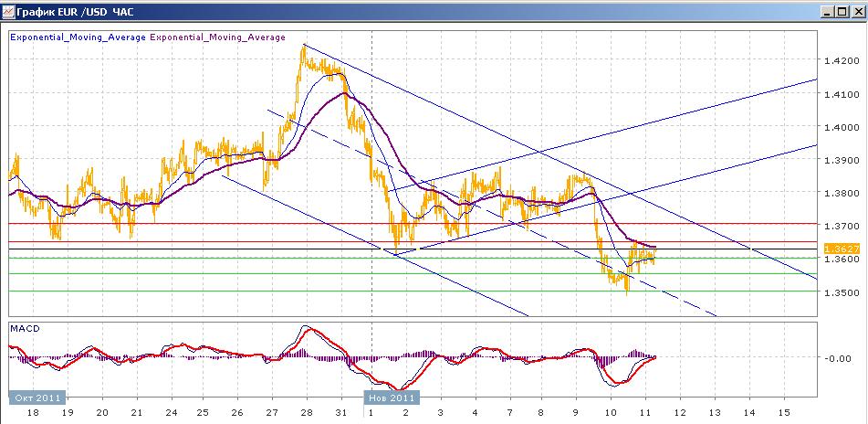Close the EUR/USD chart window
The width and height of the screenshot is (868, 424).
857,12
